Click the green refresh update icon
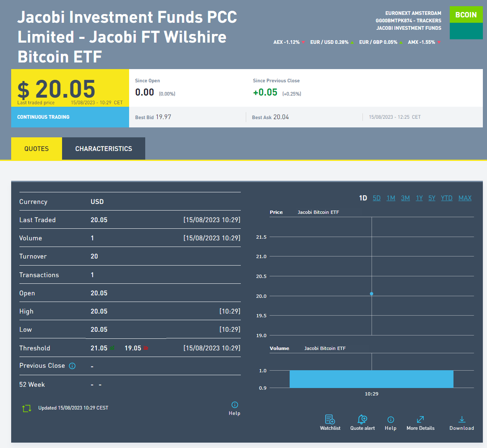Image resolution: width=487 pixels, height=448 pixels. [26, 408]
